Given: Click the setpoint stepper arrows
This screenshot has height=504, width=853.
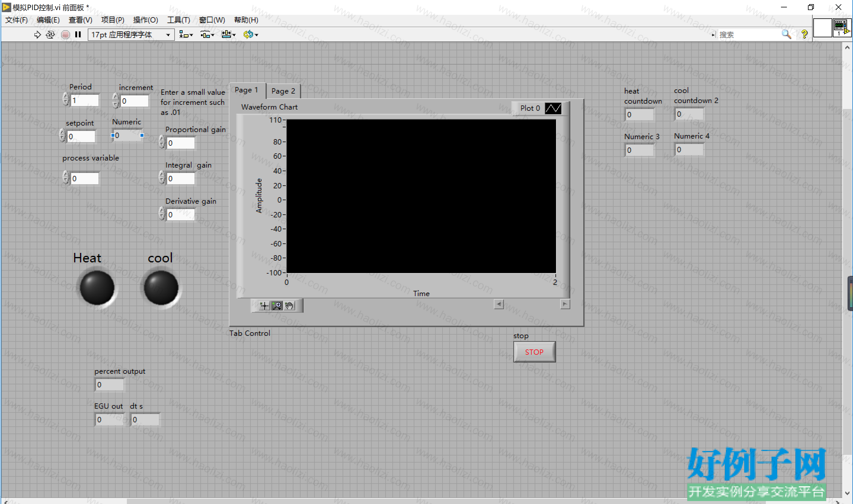Looking at the screenshot, I should [62, 135].
